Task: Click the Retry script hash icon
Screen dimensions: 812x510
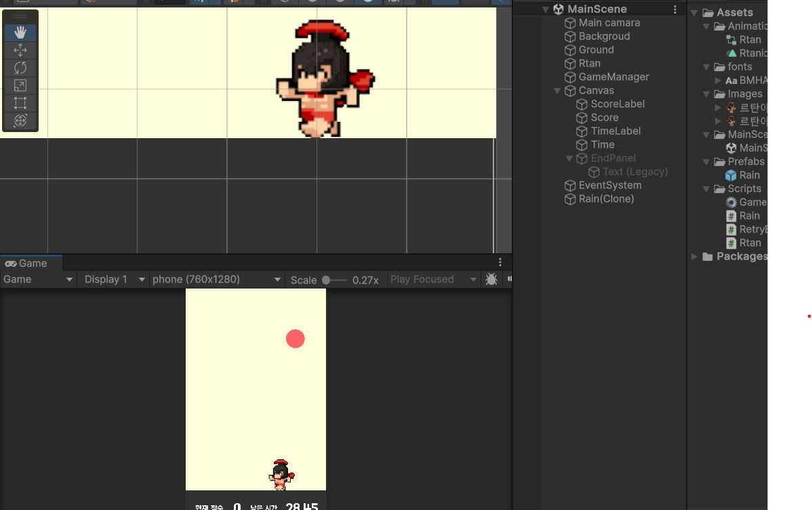Action: click(731, 230)
